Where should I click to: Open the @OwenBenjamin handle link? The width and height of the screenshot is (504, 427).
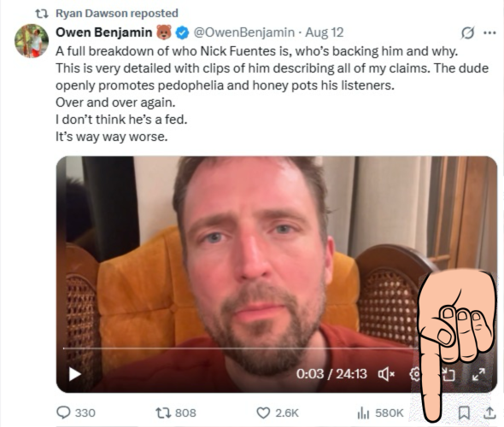pos(243,32)
